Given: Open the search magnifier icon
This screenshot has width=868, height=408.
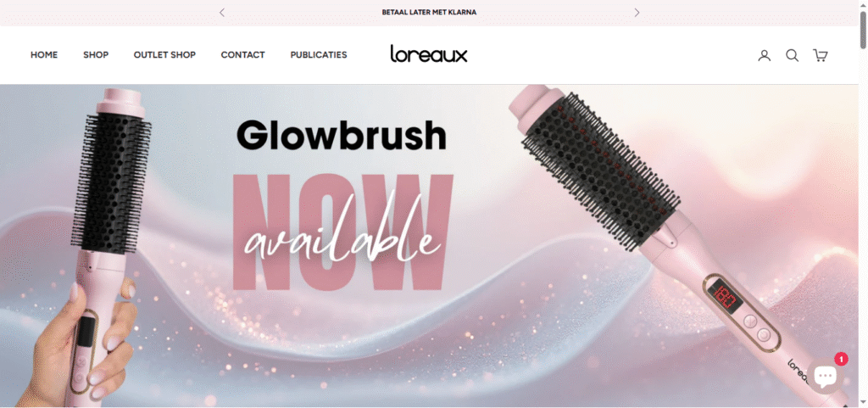Looking at the screenshot, I should tap(793, 55).
